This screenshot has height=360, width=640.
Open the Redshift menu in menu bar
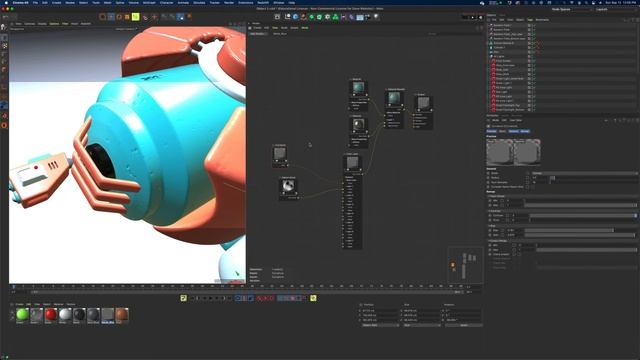point(263,2)
